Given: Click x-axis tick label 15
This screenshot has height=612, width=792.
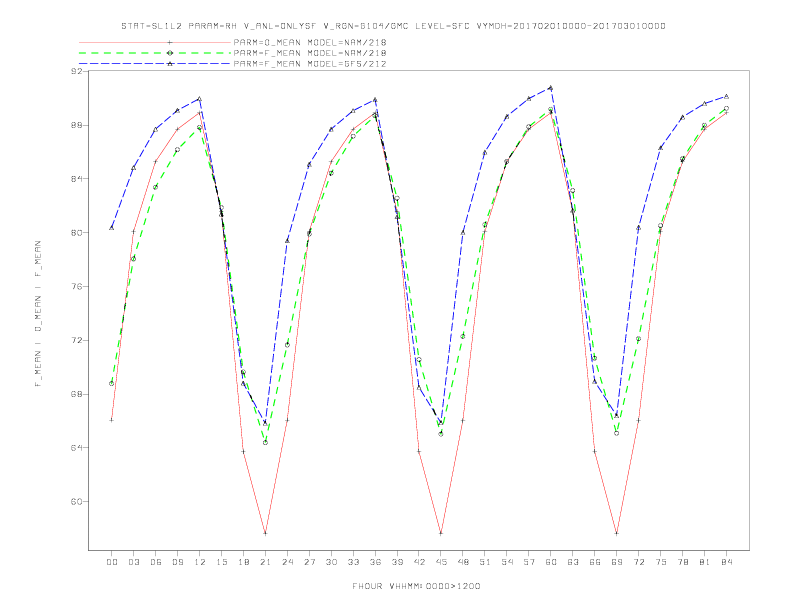Looking at the screenshot, I should (221, 562).
